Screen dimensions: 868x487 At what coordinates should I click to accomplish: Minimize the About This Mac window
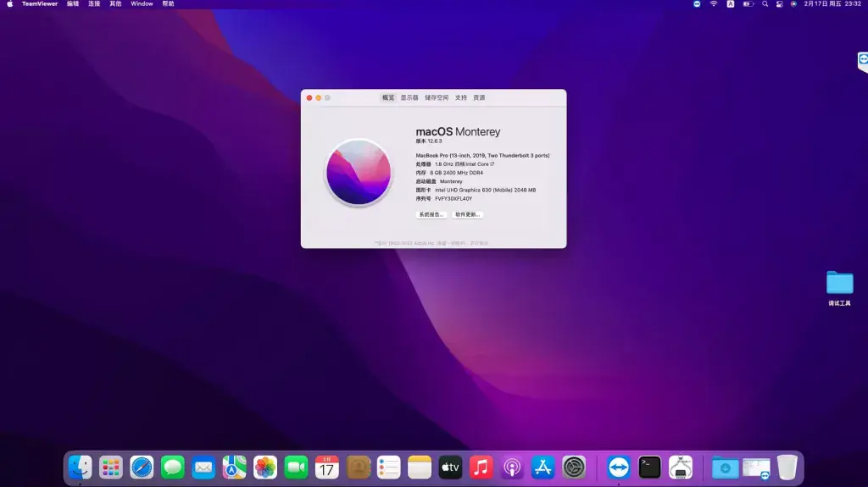coord(319,98)
